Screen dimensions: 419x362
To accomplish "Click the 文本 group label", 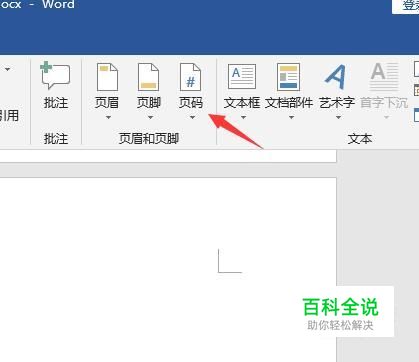I will (x=360, y=138).
